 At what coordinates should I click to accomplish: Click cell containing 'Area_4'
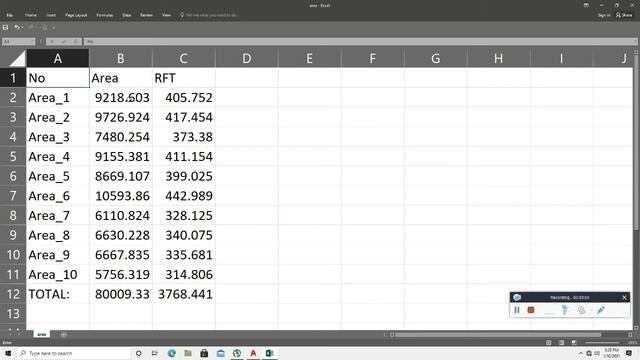[58, 156]
